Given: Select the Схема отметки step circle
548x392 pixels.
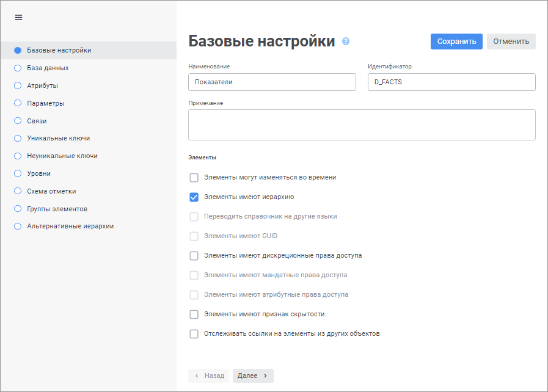Looking at the screenshot, I should 18,191.
